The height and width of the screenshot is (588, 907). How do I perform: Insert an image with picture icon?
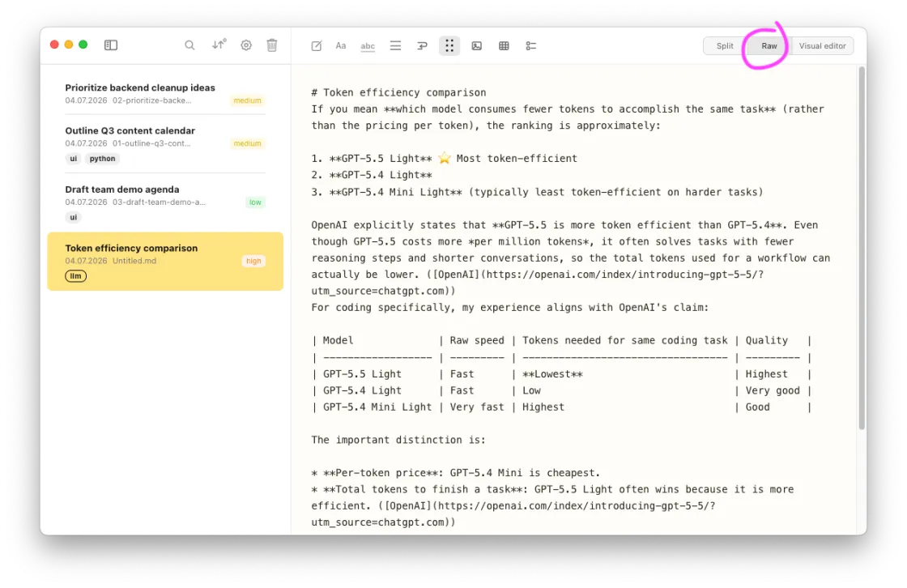click(x=477, y=45)
